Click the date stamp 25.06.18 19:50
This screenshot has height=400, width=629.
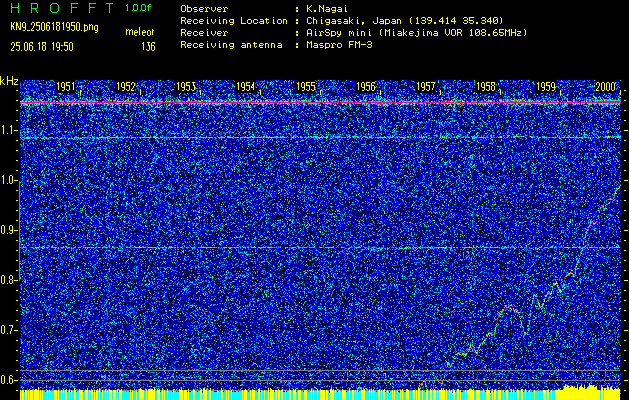coord(42,47)
